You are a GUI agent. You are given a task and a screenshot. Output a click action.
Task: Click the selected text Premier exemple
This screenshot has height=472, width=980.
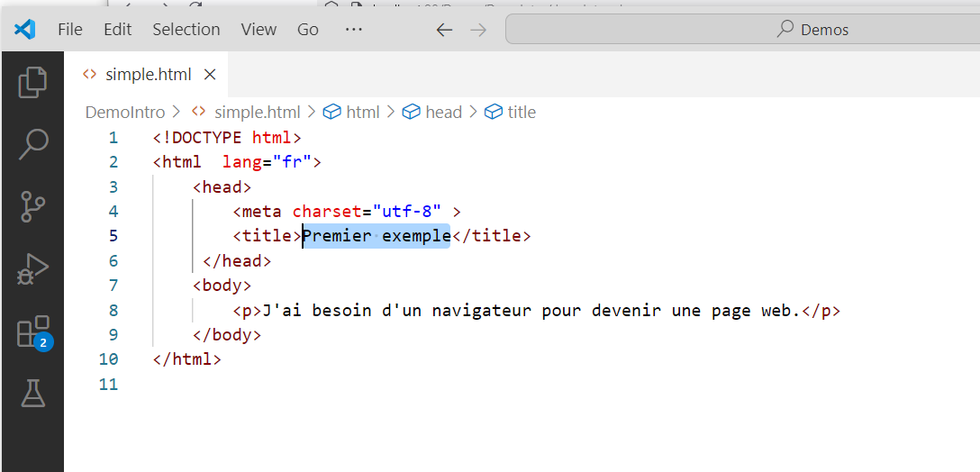pos(377,236)
